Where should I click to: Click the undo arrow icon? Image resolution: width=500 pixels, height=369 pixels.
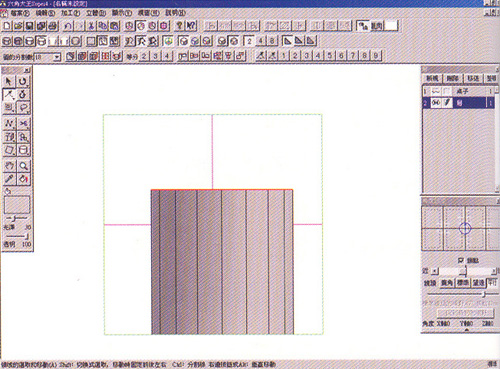click(68, 26)
